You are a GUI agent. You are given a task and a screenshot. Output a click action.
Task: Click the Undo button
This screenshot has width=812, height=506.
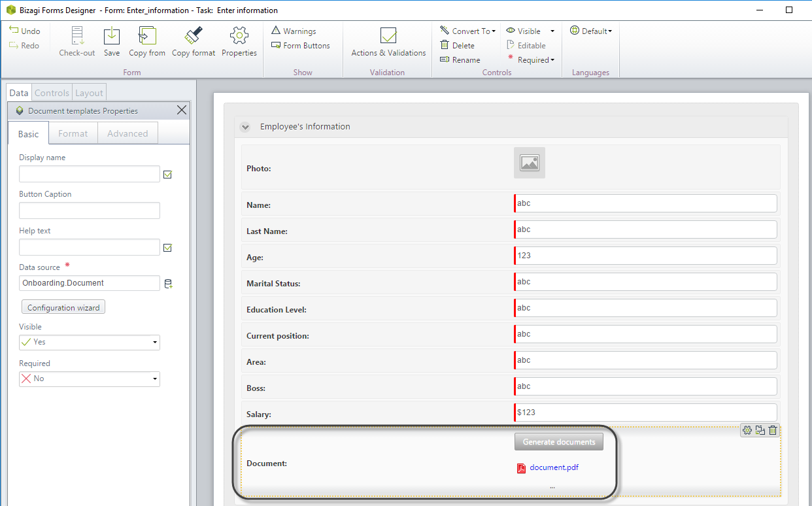(25, 31)
